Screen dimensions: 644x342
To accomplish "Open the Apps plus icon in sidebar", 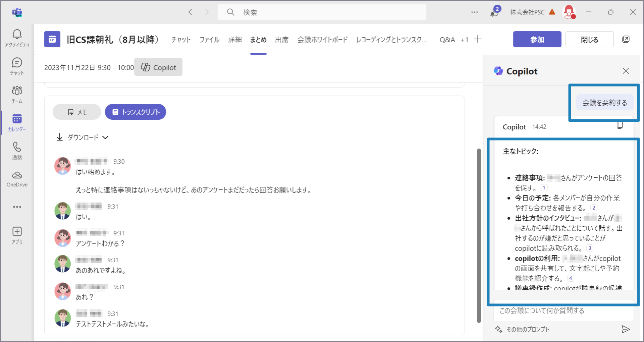I will (x=17, y=235).
